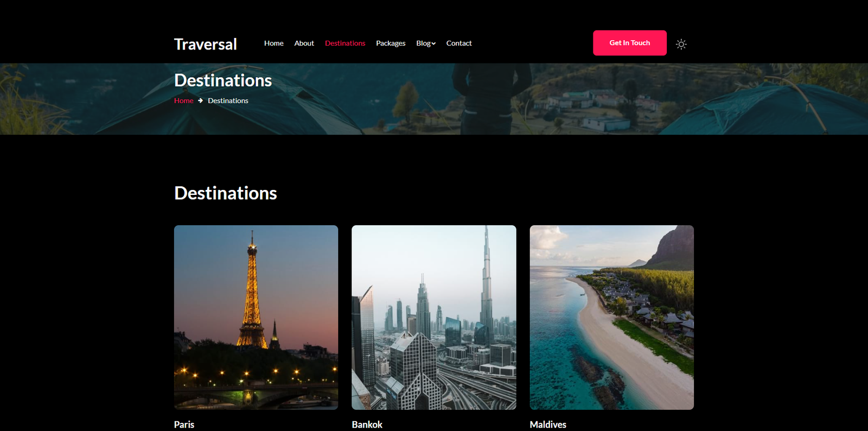Click Destinations breadcrumb text
Viewport: 868px width, 431px height.
[228, 100]
